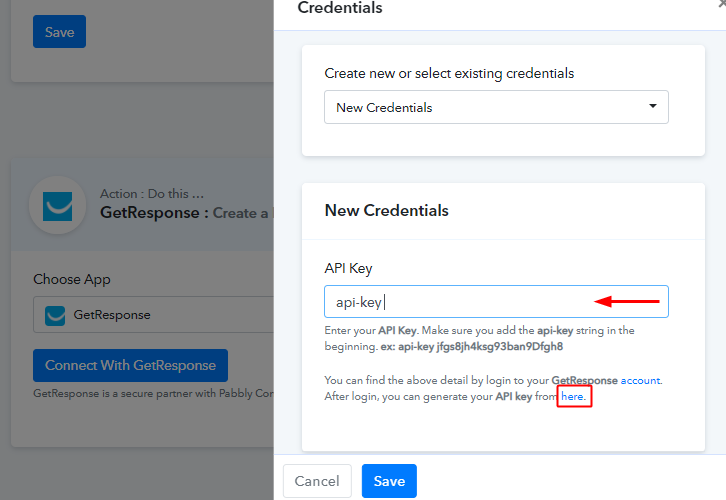The width and height of the screenshot is (726, 500).
Task: Click the Cancel button
Action: 317,481
